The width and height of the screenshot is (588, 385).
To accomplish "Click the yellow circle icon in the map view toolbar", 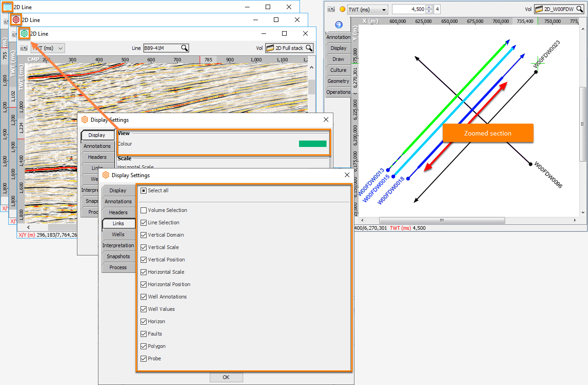I will 342,9.
